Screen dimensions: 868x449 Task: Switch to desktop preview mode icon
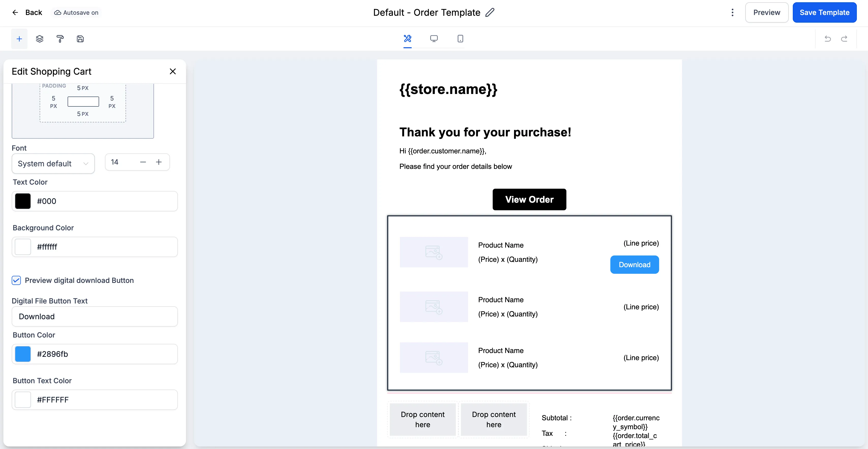pyautogui.click(x=434, y=39)
